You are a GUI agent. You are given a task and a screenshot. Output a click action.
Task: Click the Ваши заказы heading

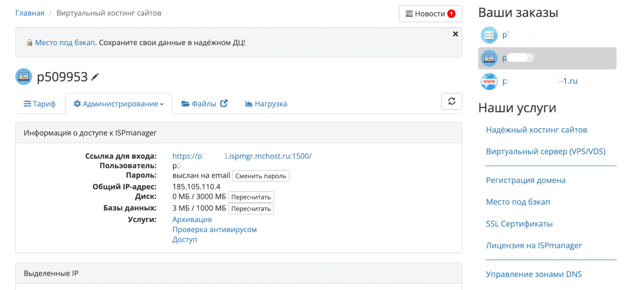[518, 13]
